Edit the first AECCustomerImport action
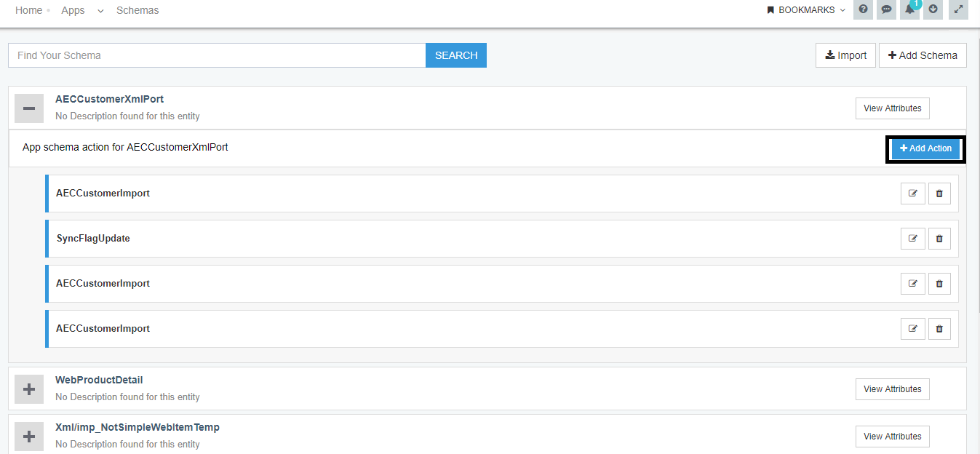The height and width of the screenshot is (454, 980). click(x=912, y=194)
